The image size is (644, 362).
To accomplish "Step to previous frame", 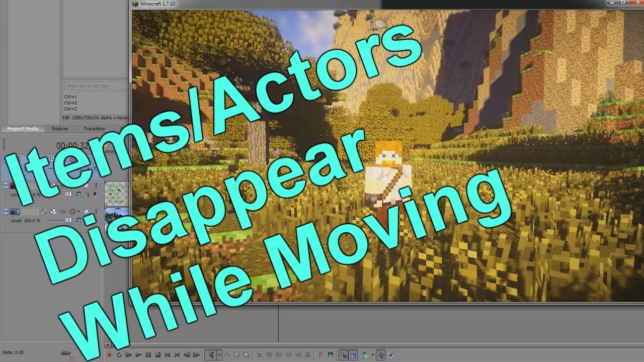I will pyautogui.click(x=187, y=355).
